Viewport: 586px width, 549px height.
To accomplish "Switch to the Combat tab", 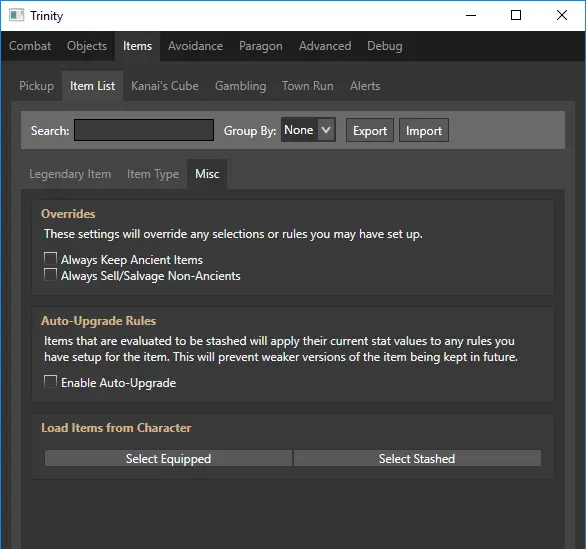I will [30, 46].
